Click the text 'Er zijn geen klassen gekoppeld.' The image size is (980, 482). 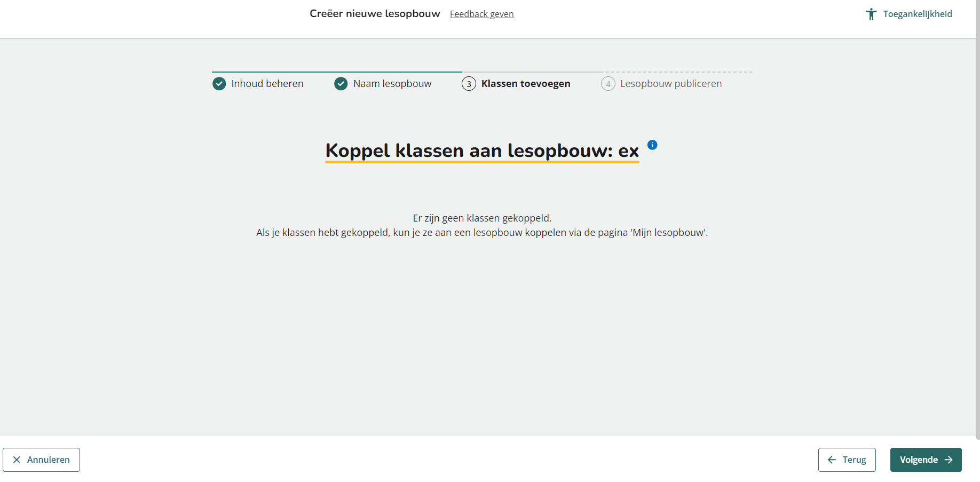tap(482, 218)
